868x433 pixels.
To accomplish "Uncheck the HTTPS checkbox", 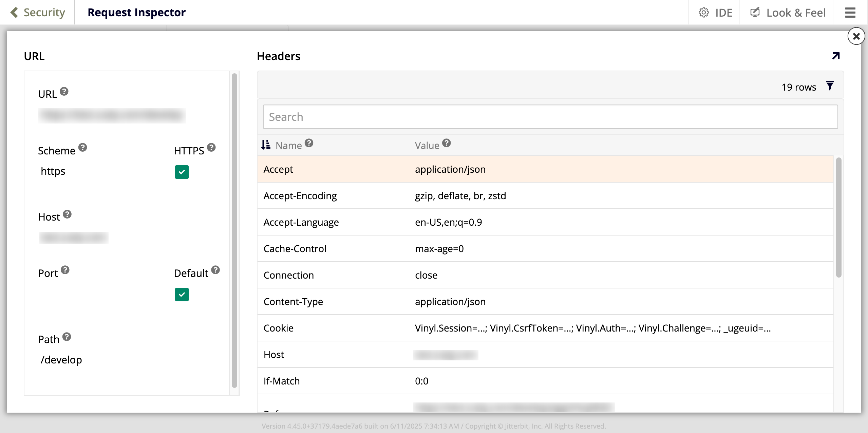I will [x=182, y=172].
